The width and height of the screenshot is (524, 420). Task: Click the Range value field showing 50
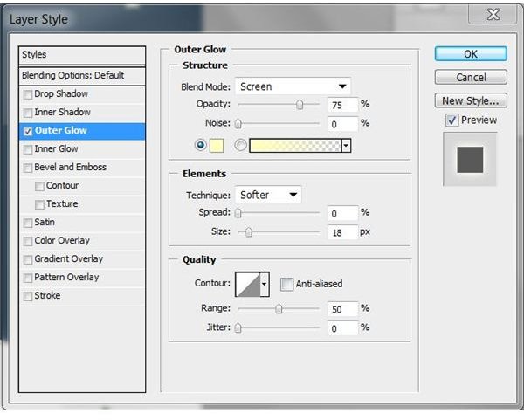(x=343, y=309)
